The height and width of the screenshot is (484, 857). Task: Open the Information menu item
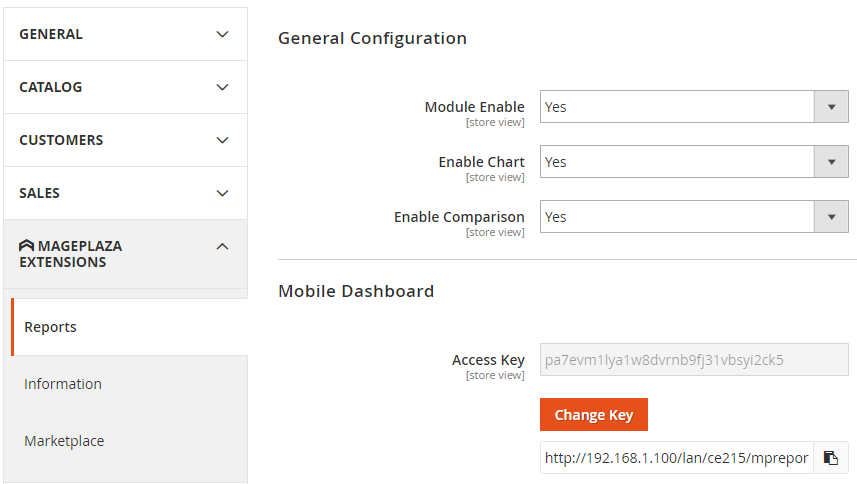(63, 384)
